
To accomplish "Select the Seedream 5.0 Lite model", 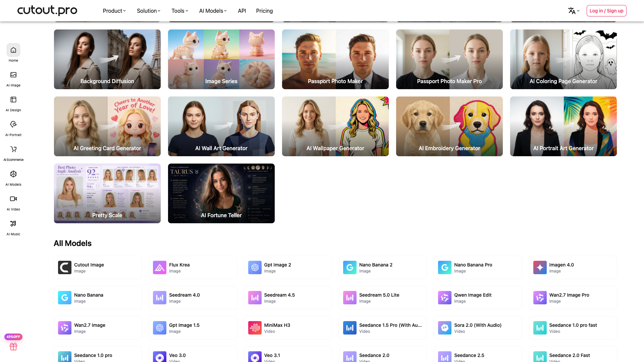I will point(383,298).
